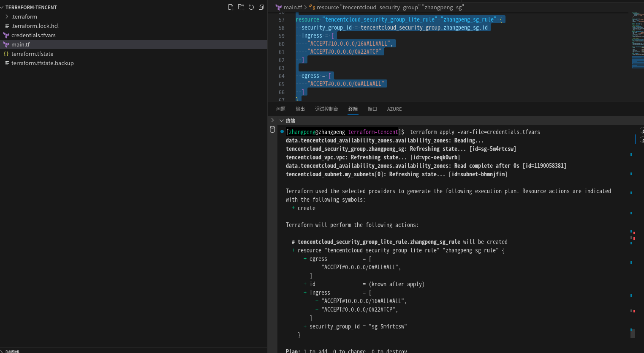This screenshot has height=353, width=644.
Task: Expand the side arrow above database icon
Action: coord(272,120)
